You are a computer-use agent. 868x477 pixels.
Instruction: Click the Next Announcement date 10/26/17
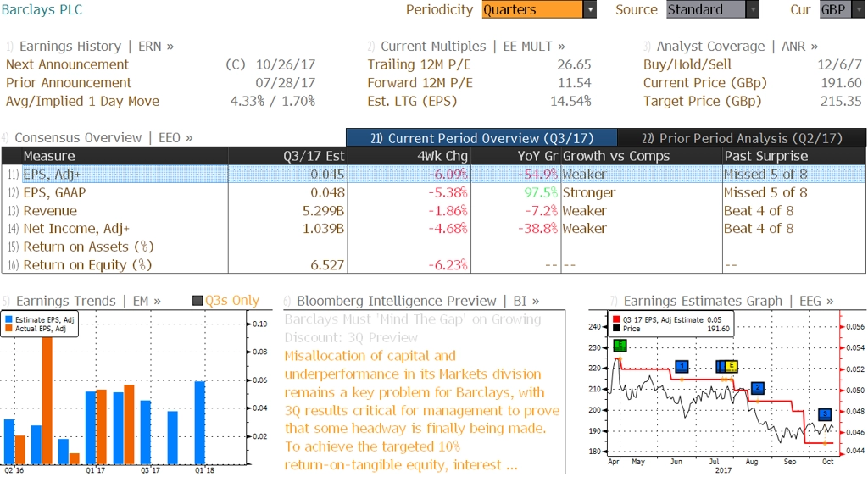(x=285, y=64)
